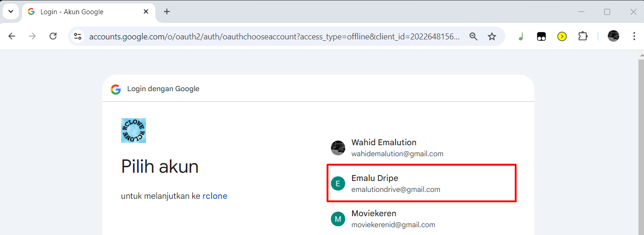
Task: Go forward to next page
Action: [x=32, y=36]
